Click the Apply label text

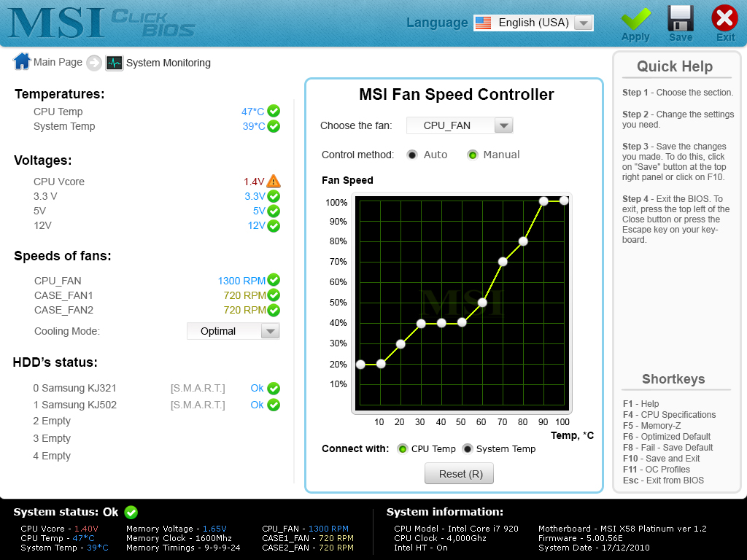coord(635,36)
